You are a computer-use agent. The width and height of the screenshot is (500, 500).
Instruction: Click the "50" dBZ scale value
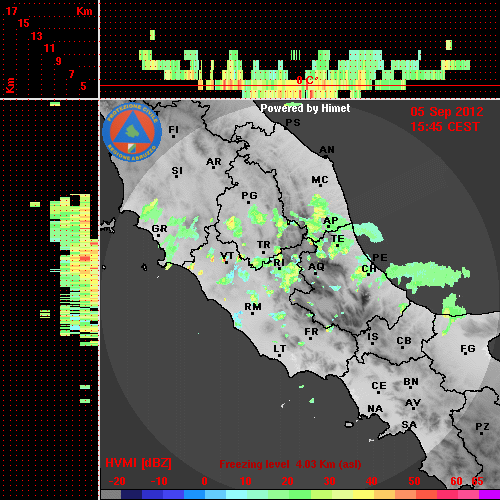tap(414, 481)
